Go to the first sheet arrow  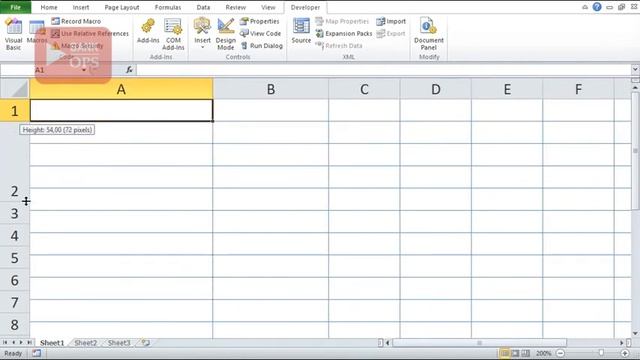tap(5, 343)
